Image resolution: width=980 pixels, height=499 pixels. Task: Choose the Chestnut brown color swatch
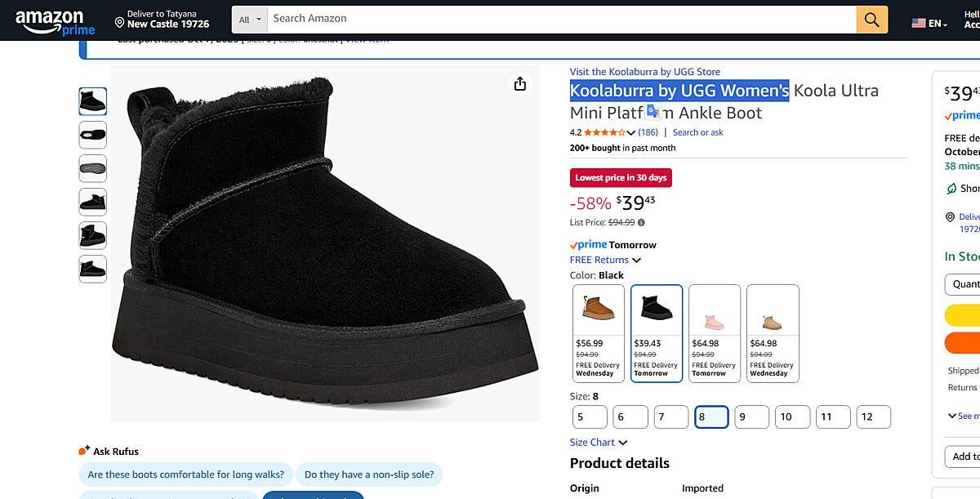click(598, 332)
